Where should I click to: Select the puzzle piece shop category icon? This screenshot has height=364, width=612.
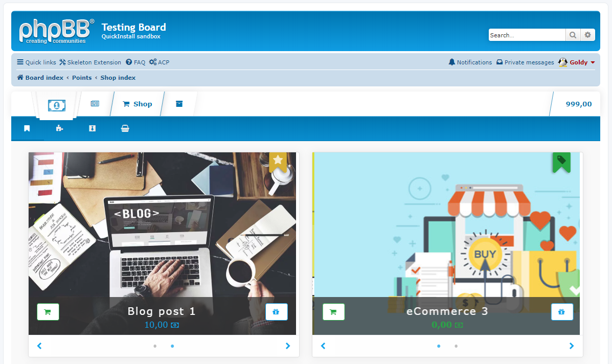click(x=59, y=128)
